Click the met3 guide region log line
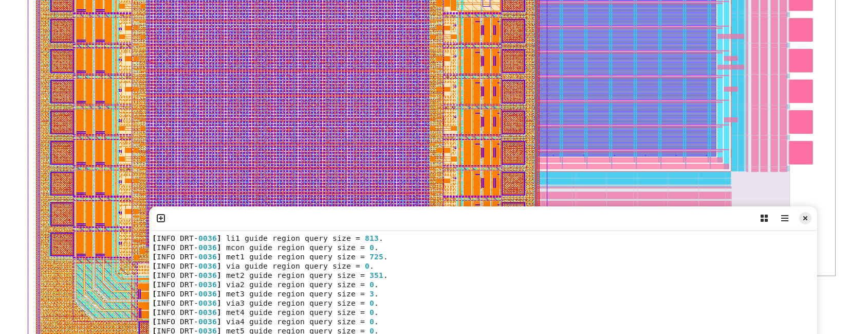The width and height of the screenshot is (868, 334). [x=265, y=294]
